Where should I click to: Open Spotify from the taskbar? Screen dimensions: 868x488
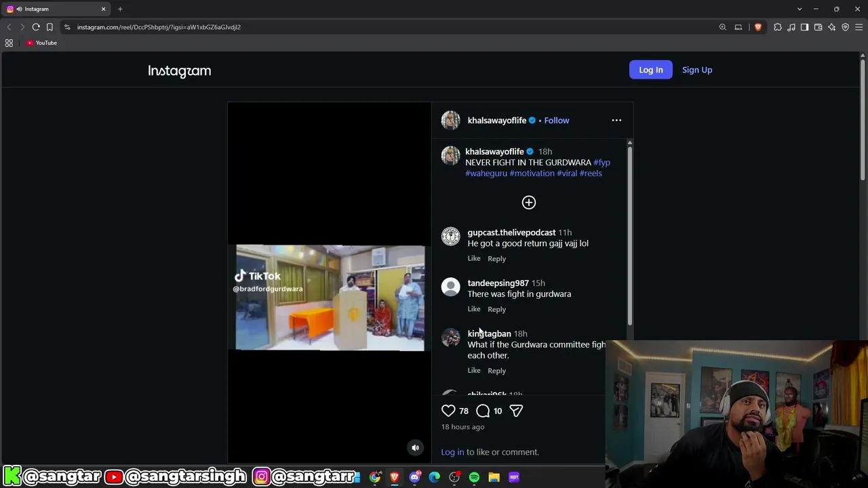coord(474,477)
